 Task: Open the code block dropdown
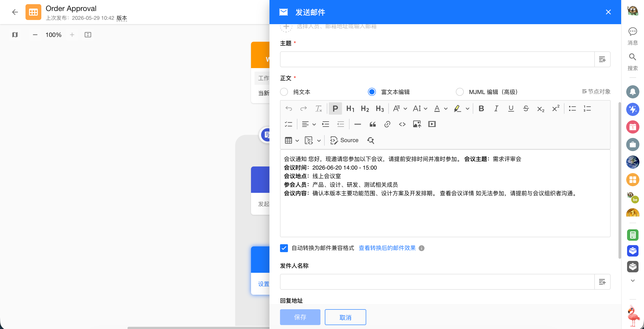click(313, 140)
